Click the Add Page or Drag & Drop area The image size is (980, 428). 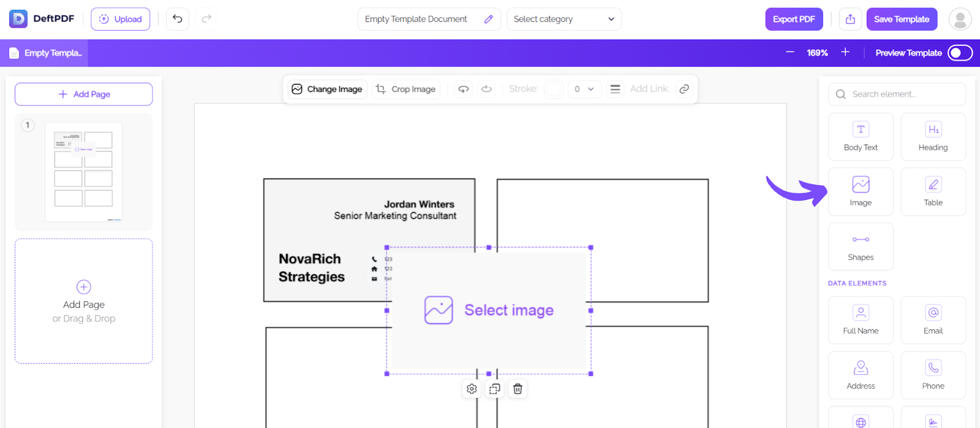(84, 301)
